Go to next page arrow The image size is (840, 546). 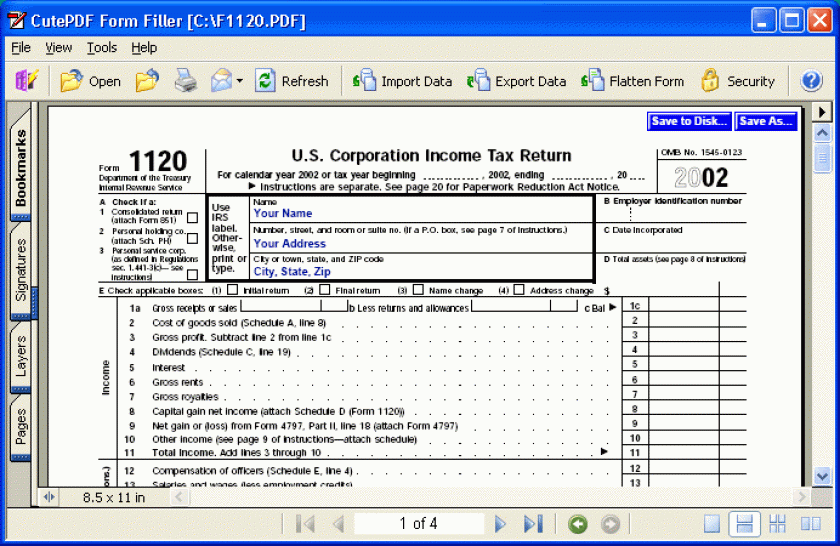coord(500,523)
